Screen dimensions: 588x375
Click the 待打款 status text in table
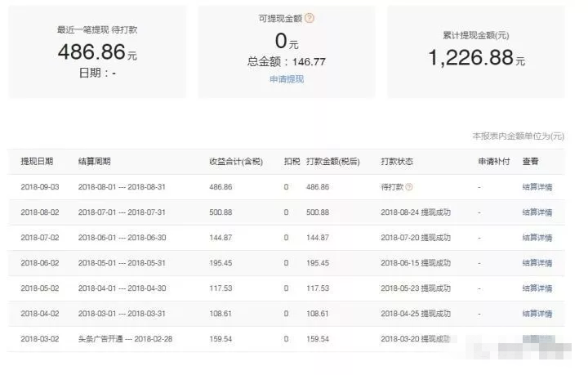392,187
